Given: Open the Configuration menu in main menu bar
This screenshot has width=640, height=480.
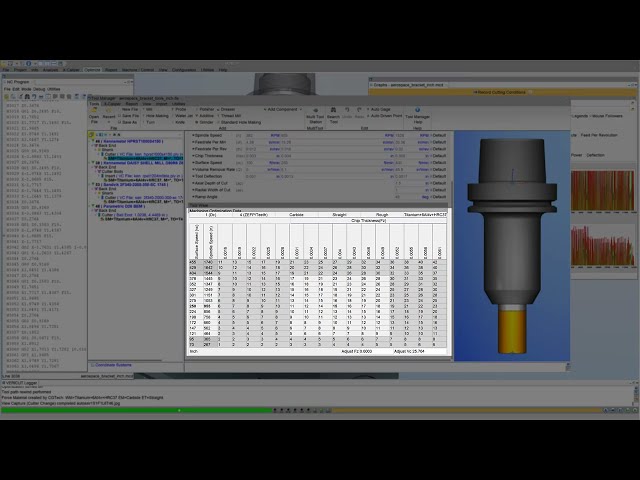Looking at the screenshot, I should click(184, 70).
